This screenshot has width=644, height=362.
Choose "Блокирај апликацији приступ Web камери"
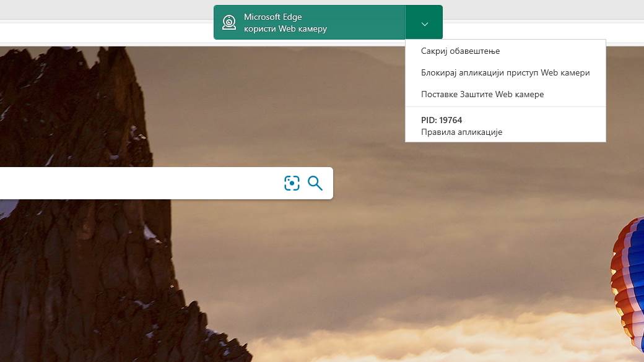[x=505, y=72]
